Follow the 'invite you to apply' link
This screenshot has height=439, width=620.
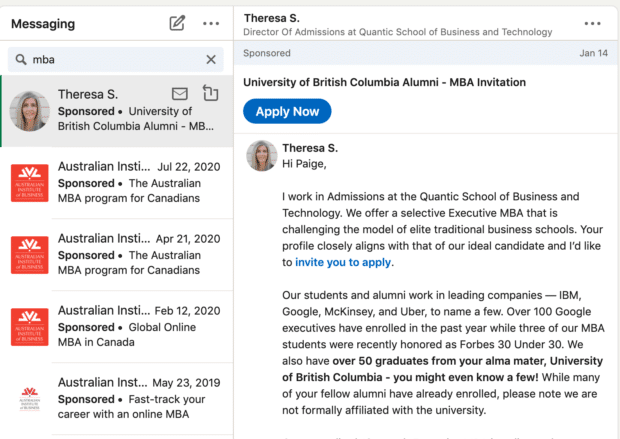click(343, 262)
